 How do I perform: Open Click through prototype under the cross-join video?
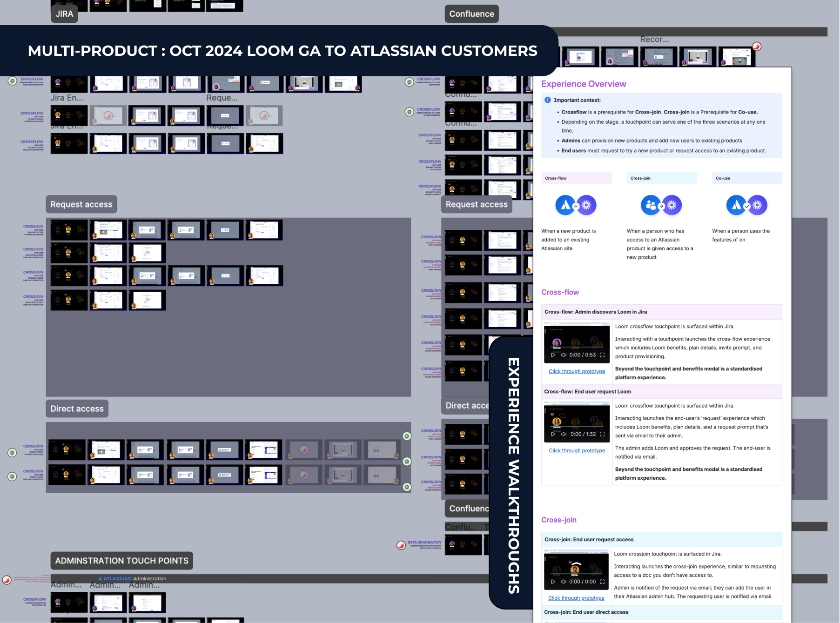pos(577,598)
